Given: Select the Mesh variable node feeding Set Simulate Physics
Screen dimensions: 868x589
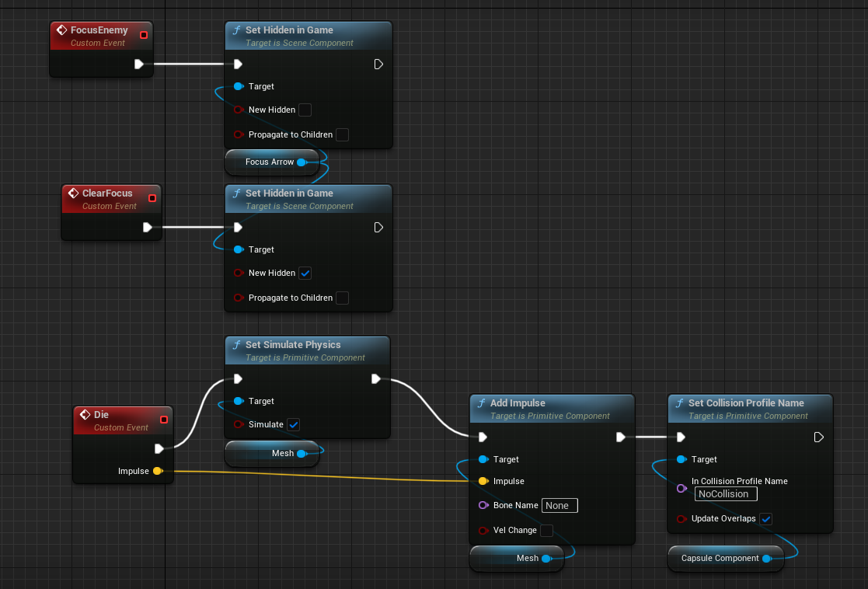Looking at the screenshot, I should [272, 453].
